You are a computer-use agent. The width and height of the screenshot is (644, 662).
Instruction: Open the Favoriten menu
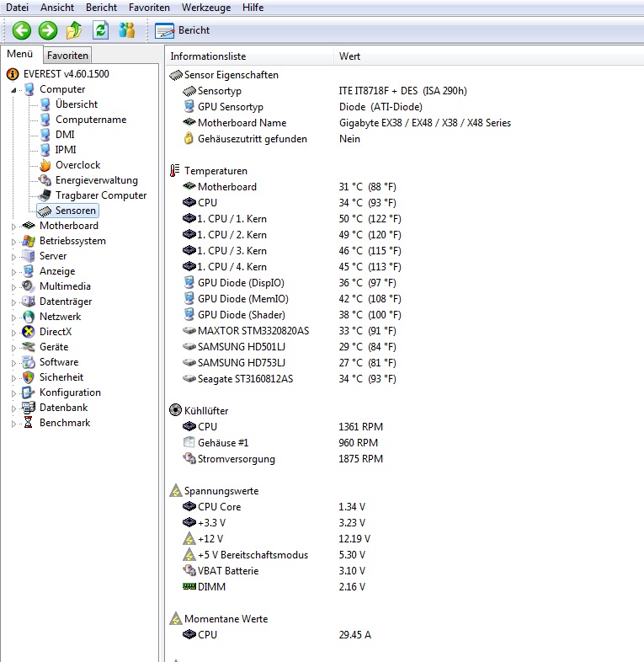point(149,8)
